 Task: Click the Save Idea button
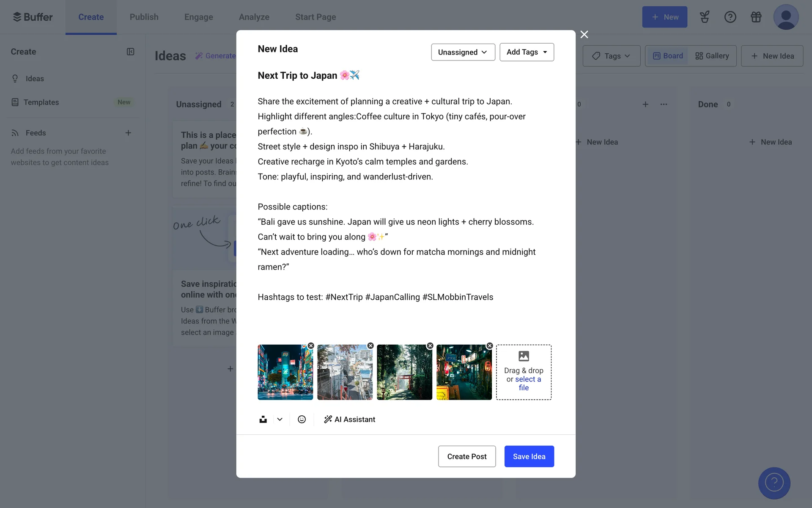click(529, 456)
